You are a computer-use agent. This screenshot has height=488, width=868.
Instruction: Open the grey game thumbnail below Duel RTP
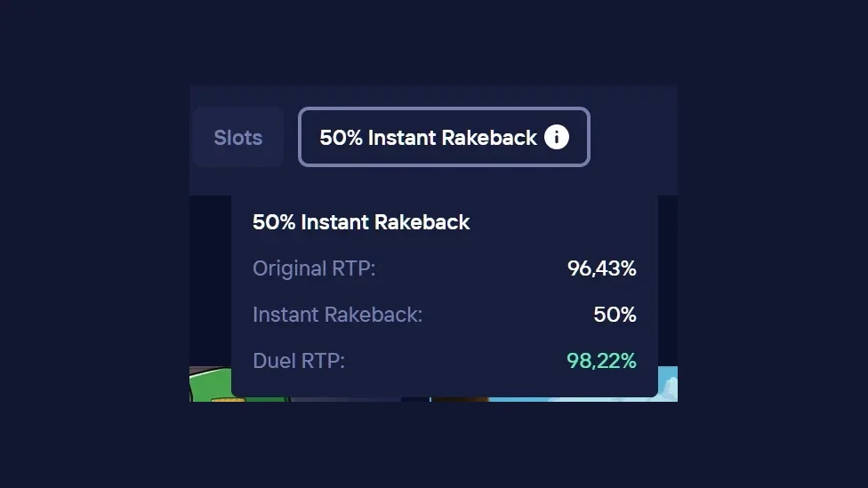tap(346, 399)
